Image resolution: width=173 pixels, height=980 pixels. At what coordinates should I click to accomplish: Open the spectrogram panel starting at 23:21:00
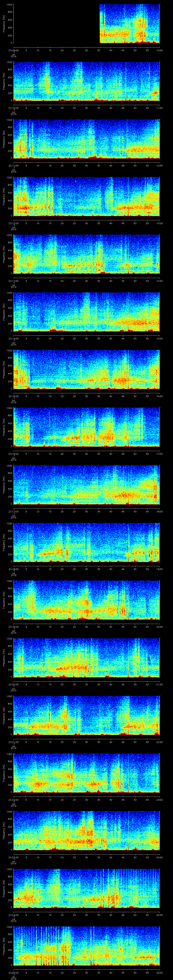[x=87, y=716]
